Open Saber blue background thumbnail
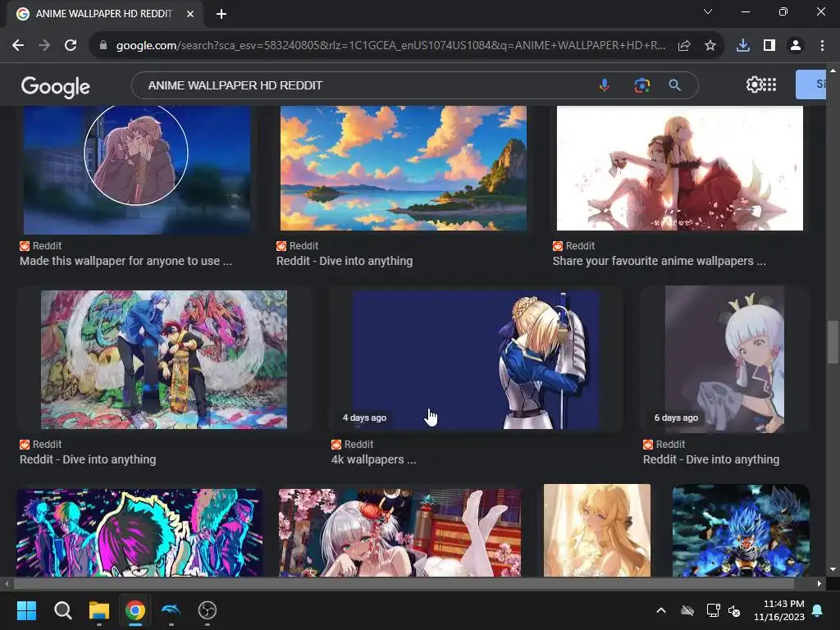840x630 pixels. pyautogui.click(x=476, y=359)
